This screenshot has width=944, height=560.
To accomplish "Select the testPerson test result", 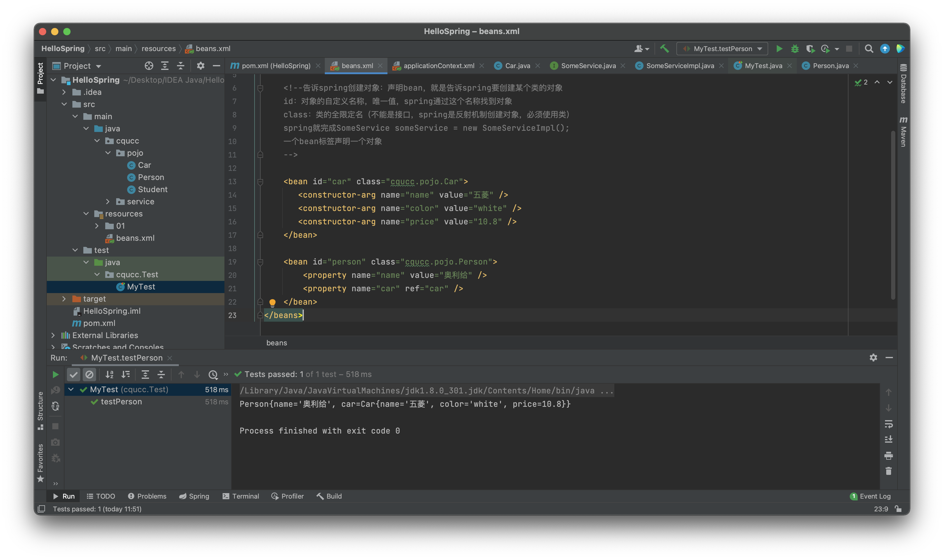I will coord(121,402).
